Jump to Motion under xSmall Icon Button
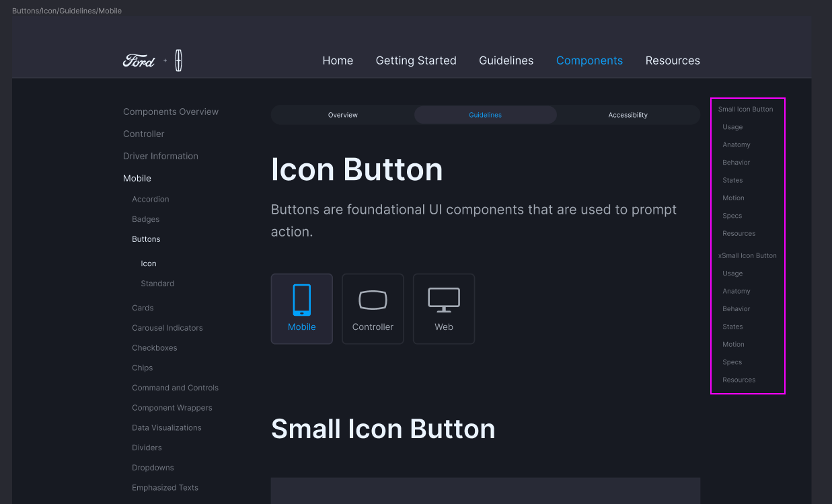 pos(733,345)
